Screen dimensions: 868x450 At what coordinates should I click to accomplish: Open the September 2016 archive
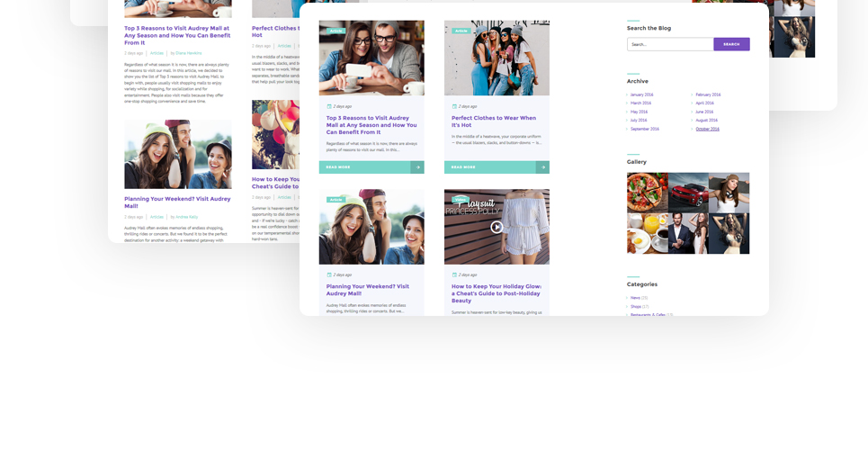pyautogui.click(x=644, y=129)
